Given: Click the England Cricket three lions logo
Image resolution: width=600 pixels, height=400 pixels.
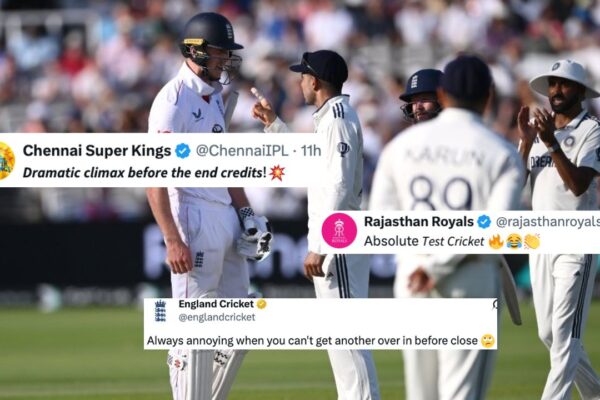Looking at the screenshot, I should 160,311.
